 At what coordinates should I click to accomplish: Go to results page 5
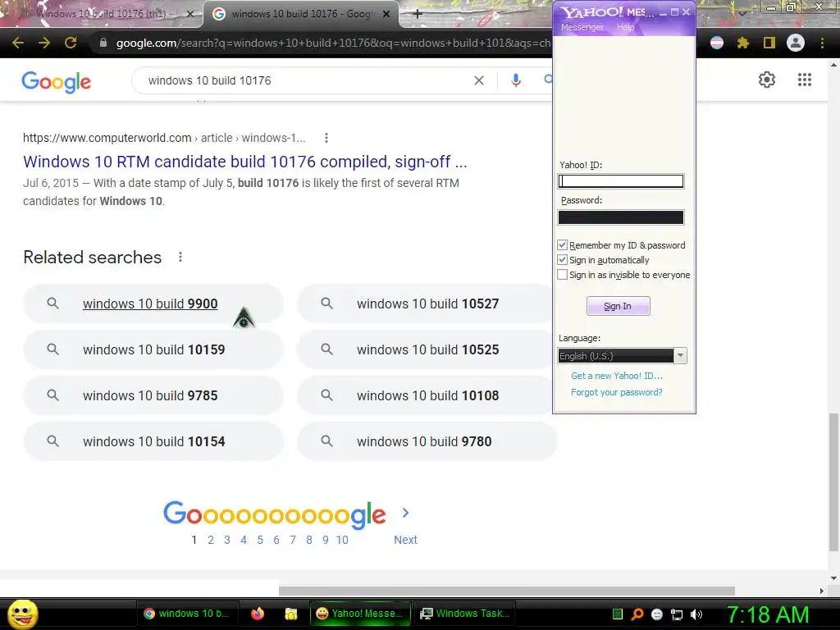click(260, 540)
